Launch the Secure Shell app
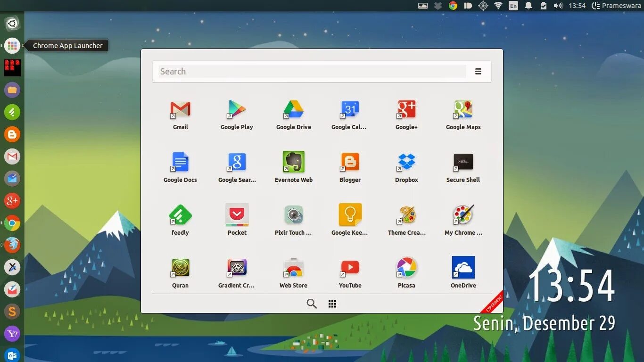 [463, 163]
